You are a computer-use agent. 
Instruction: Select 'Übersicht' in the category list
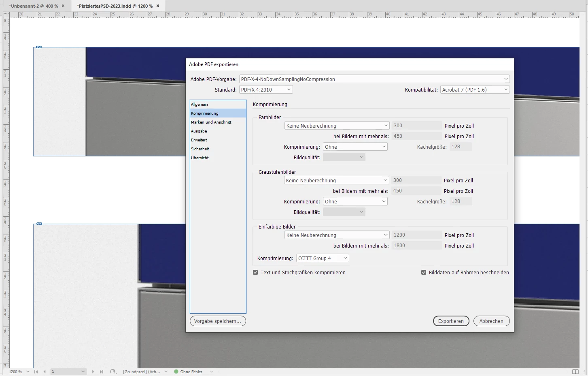coord(218,158)
